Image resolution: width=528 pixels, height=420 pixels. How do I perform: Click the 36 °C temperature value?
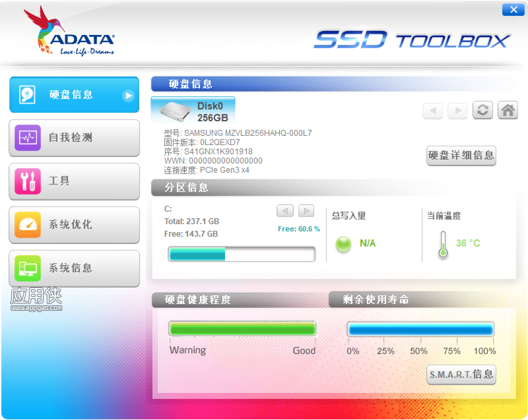click(x=468, y=243)
